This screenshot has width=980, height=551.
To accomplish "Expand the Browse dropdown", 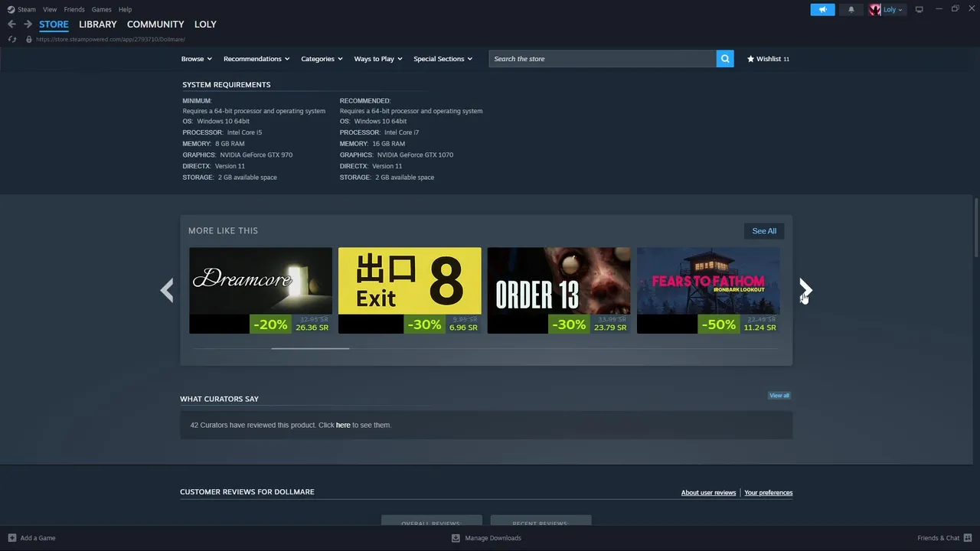I will 197,59.
